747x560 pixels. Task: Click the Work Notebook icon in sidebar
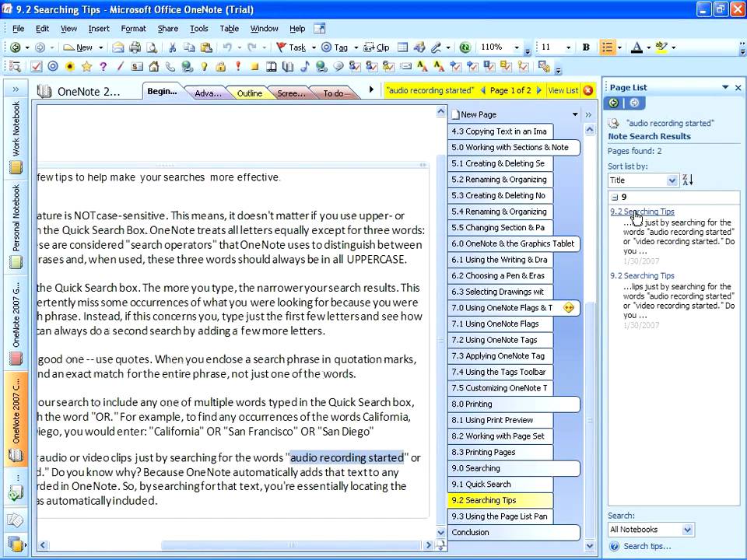coord(16,168)
